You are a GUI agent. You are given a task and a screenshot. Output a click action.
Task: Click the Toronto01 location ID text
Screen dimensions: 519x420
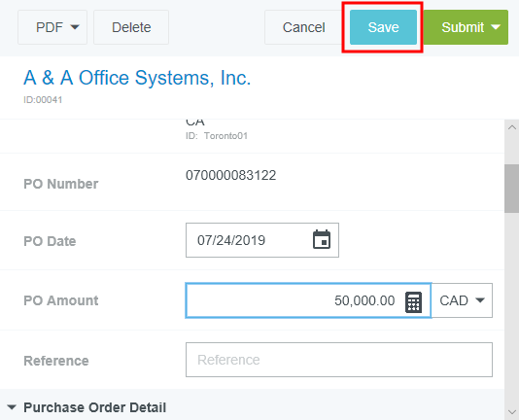225,136
